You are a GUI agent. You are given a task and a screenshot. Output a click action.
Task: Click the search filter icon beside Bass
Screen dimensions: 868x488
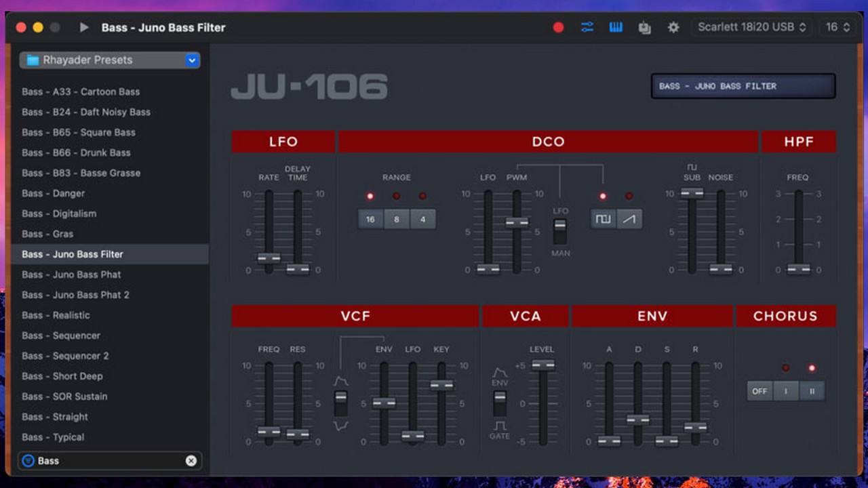[28, 461]
